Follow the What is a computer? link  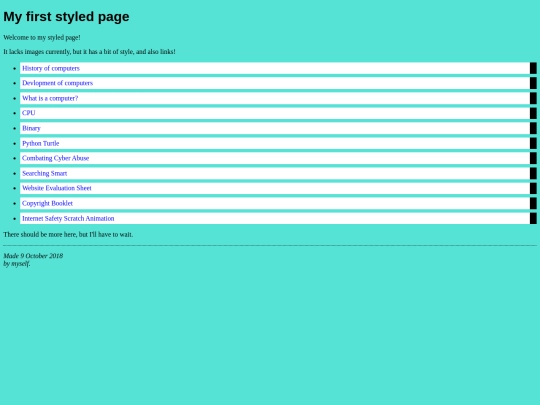click(50, 98)
